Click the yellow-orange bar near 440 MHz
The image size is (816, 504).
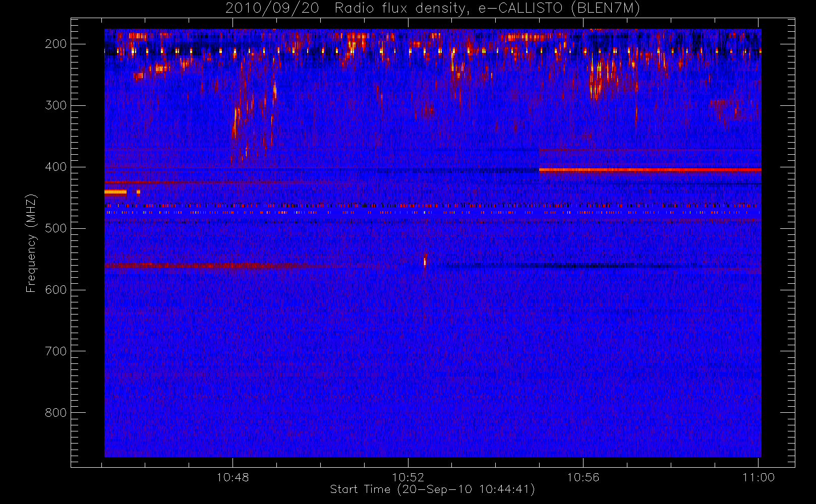pos(115,192)
